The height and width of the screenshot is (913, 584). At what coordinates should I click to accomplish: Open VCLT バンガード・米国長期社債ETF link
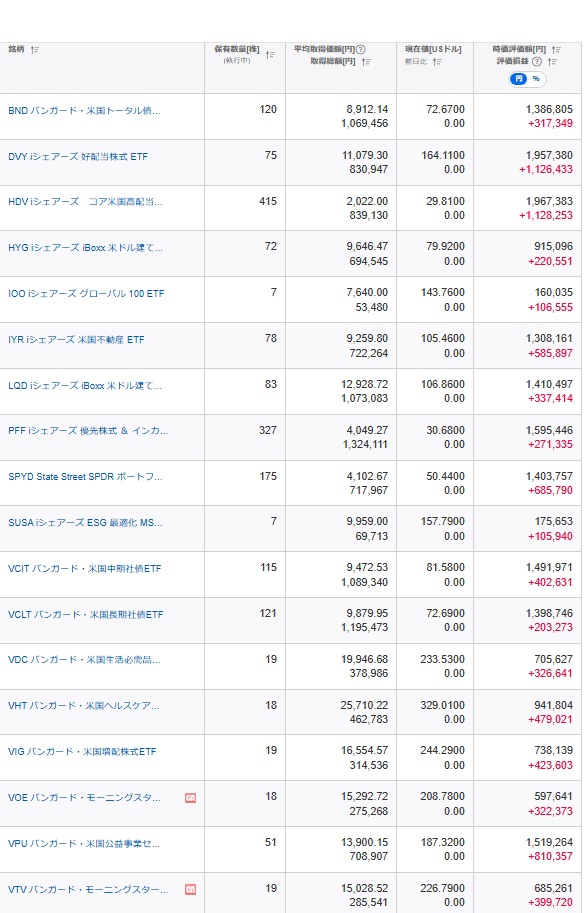[x=86, y=614]
